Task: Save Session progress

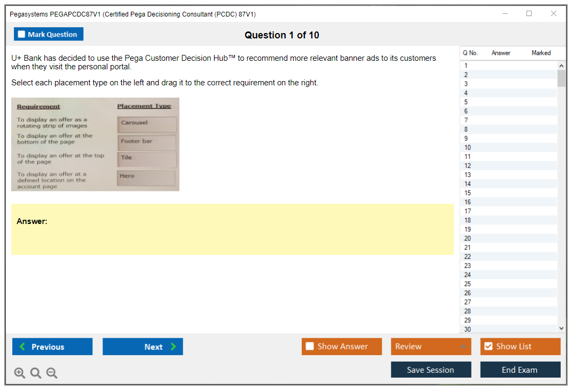Action: [x=431, y=370]
